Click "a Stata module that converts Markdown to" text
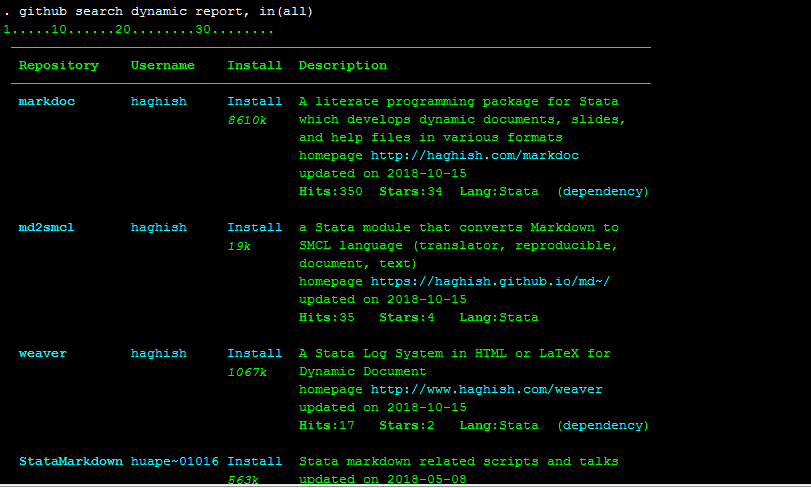This screenshot has width=811, height=488. (459, 227)
